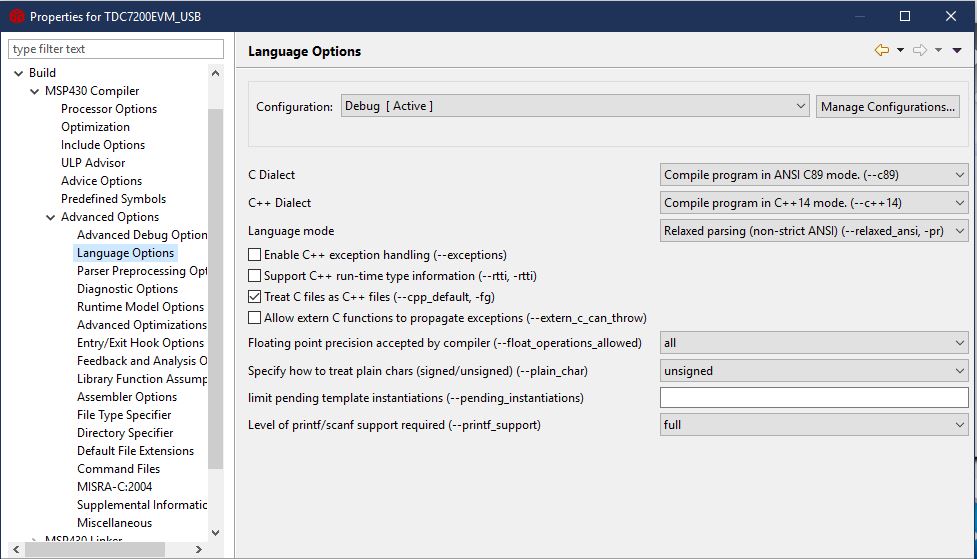Select Optimization under MSP430 Compiler
The height and width of the screenshot is (559, 977).
(x=95, y=127)
